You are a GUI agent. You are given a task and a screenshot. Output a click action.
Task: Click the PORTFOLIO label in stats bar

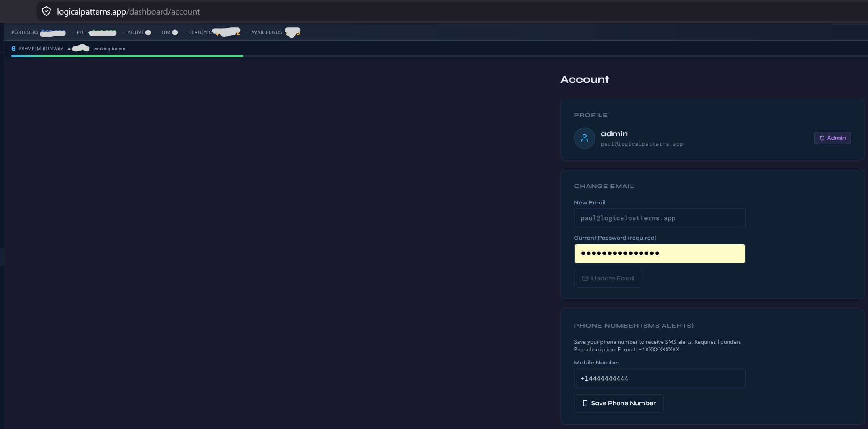[25, 32]
